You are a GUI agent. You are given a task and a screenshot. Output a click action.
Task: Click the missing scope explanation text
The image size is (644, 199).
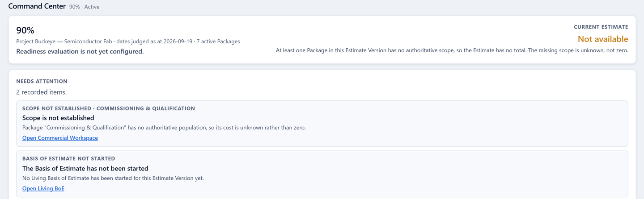coord(452,50)
